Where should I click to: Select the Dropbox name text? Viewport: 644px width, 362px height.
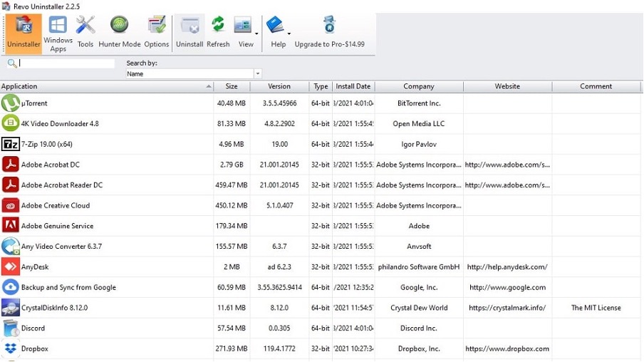[x=34, y=348]
